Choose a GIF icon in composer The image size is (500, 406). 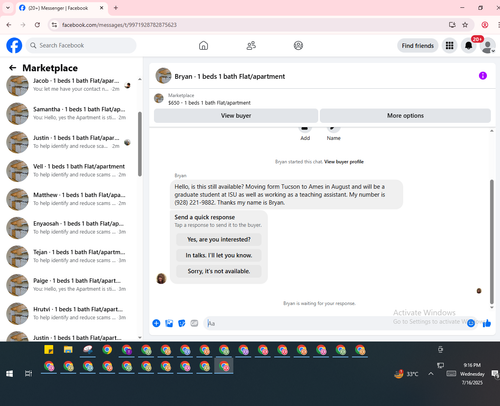[x=194, y=323]
